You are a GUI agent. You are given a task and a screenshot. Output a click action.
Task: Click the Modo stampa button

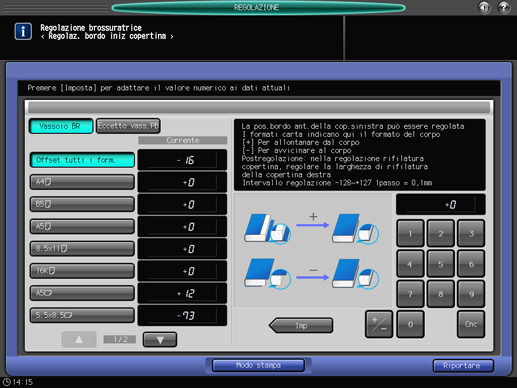(258, 365)
